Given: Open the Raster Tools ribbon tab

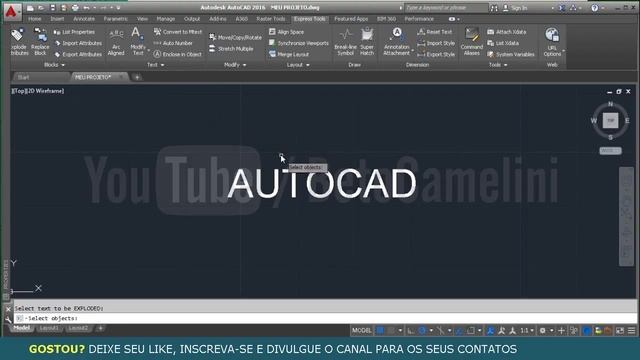Looking at the screenshot, I should click(x=271, y=19).
